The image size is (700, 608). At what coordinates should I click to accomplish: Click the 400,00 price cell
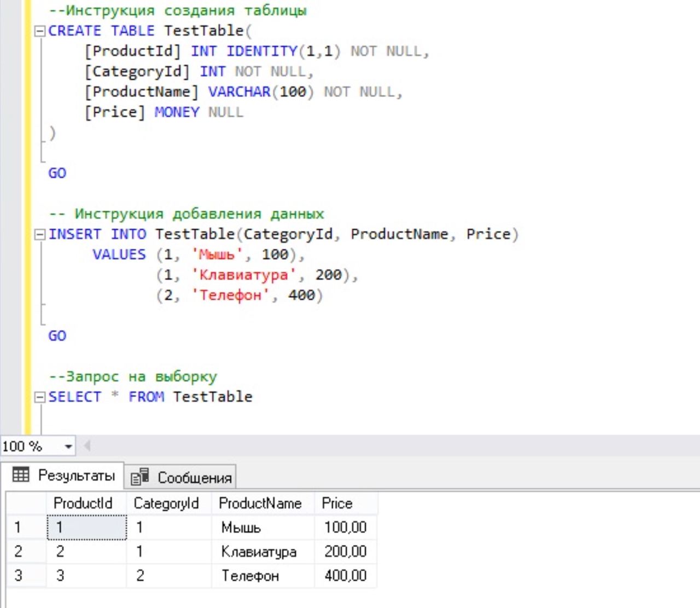pos(345,575)
